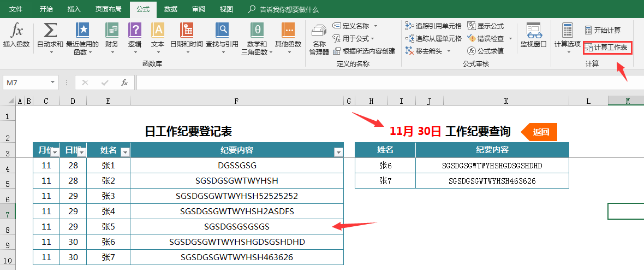
Task: Click Create from Selection (根据所选内容创建)
Action: (363, 51)
